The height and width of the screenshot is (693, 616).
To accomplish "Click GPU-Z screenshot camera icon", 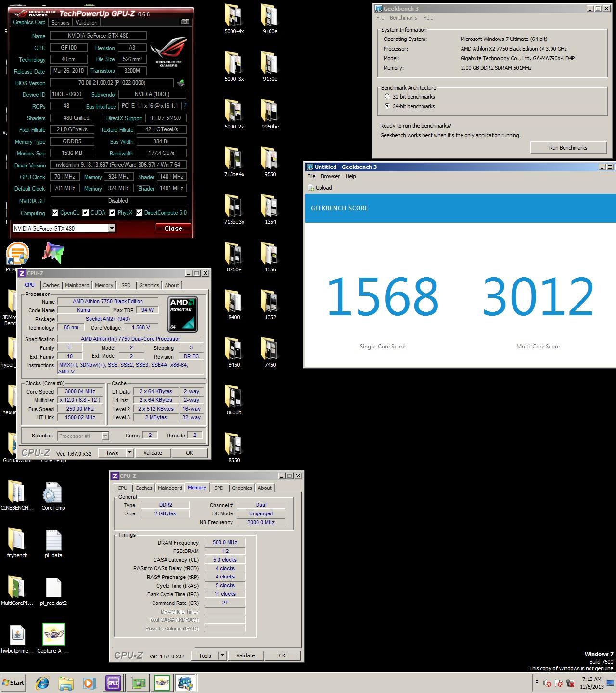I will [x=185, y=22].
